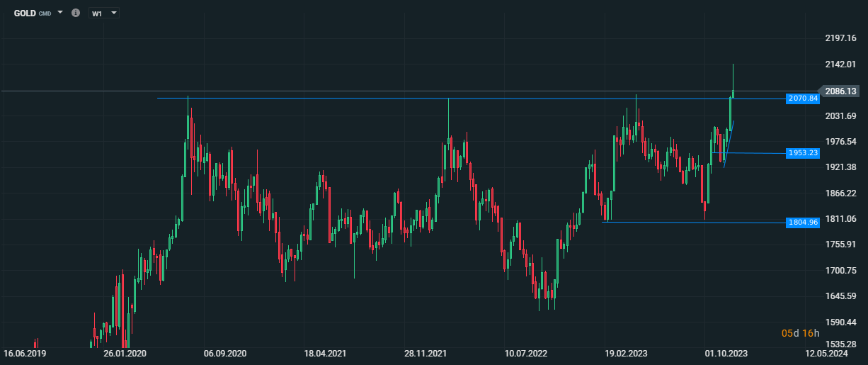The image size is (868, 365).
Task: Click the 26.01.2020 date label
Action: (125, 353)
